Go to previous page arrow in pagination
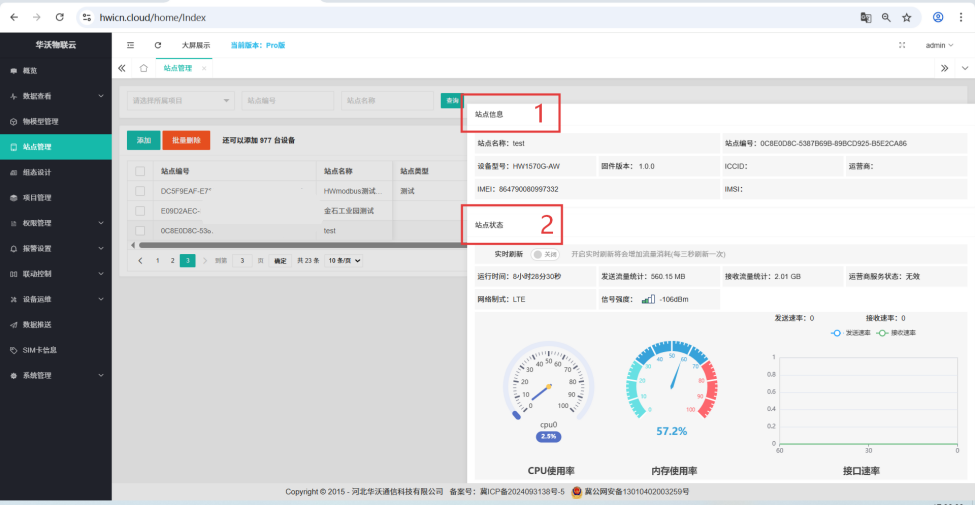The height and width of the screenshot is (505, 975). (x=141, y=261)
